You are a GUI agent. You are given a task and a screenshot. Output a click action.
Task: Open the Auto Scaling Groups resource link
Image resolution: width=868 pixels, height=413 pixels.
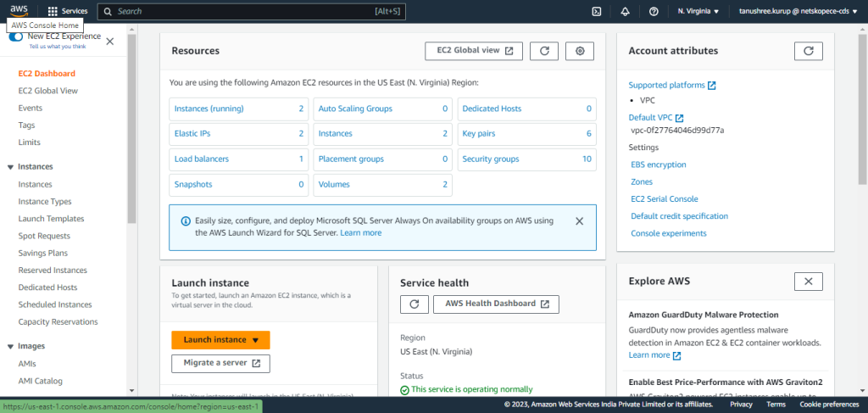(x=355, y=109)
